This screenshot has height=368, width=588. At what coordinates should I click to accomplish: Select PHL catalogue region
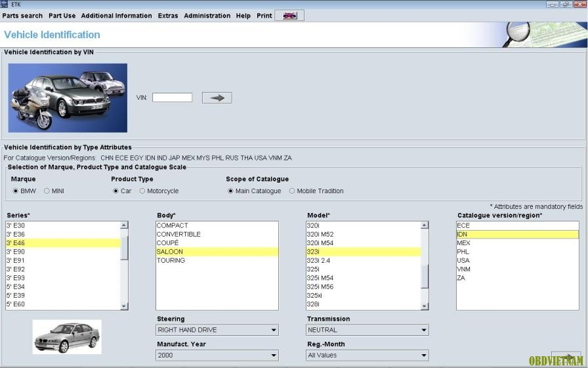[518, 252]
